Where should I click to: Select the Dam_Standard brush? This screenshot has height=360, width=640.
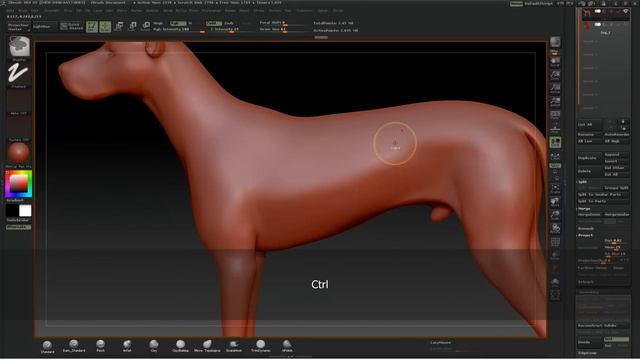74,347
